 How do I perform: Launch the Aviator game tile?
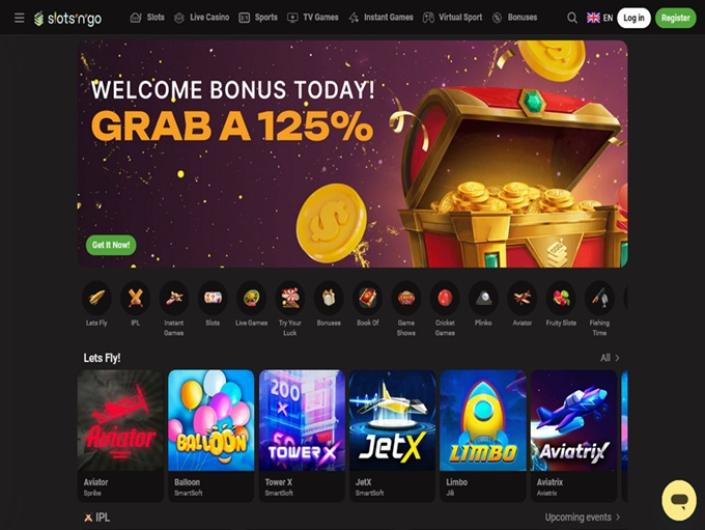pyautogui.click(x=120, y=435)
